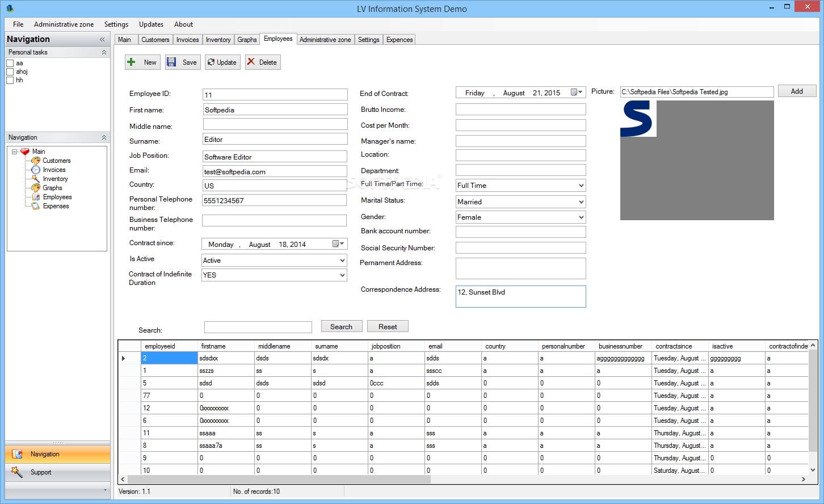The width and height of the screenshot is (824, 504).
Task: Click the floppy disk Save icon
Action: (x=171, y=62)
